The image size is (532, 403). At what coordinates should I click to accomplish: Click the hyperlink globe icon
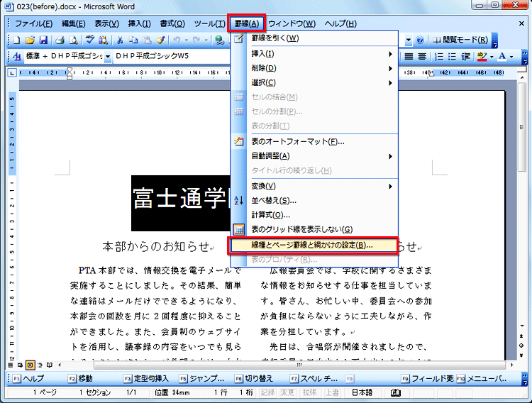click(219, 40)
